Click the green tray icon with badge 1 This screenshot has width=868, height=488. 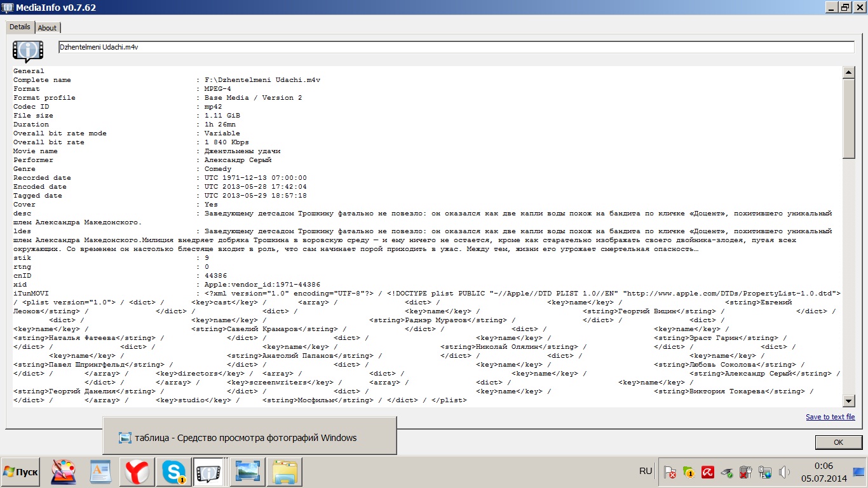pyautogui.click(x=689, y=472)
